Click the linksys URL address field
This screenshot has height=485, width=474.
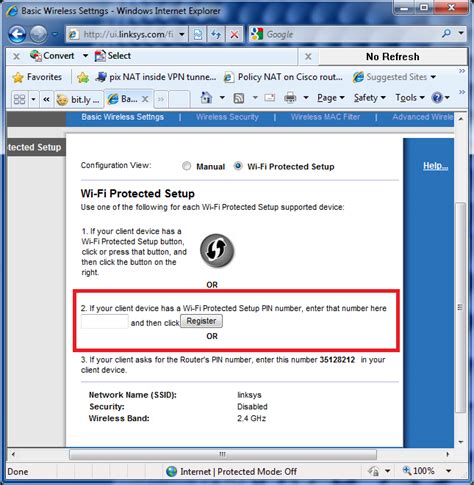128,34
